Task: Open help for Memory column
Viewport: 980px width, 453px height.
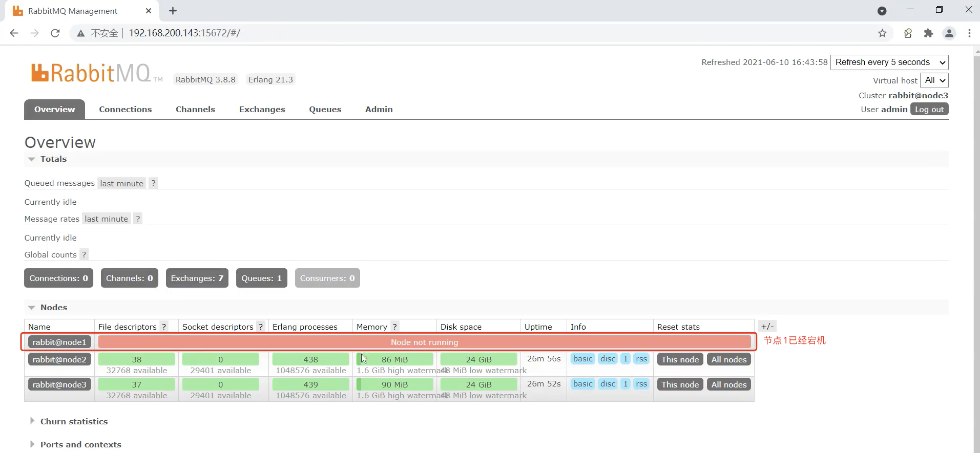Action: tap(395, 327)
